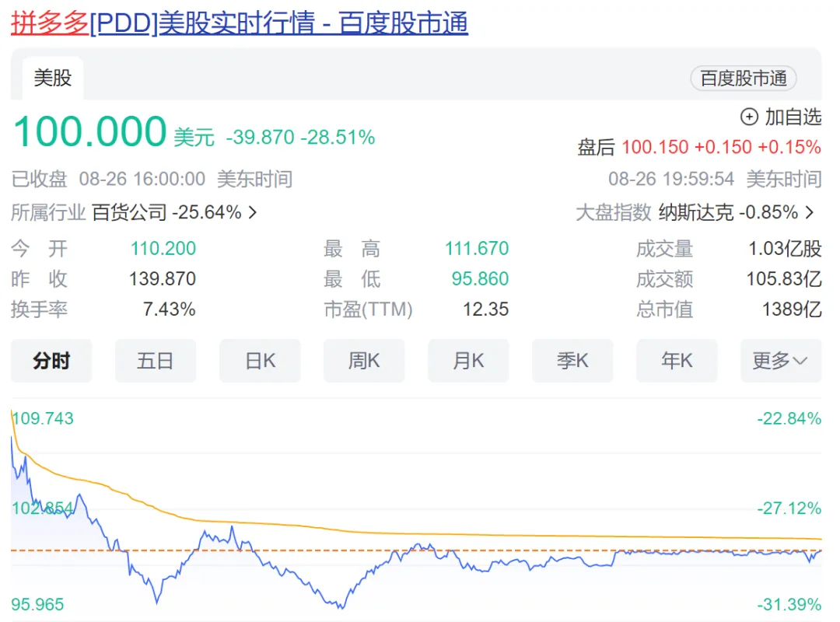
Task: Switch to the 年K chart tab
Action: tap(677, 361)
